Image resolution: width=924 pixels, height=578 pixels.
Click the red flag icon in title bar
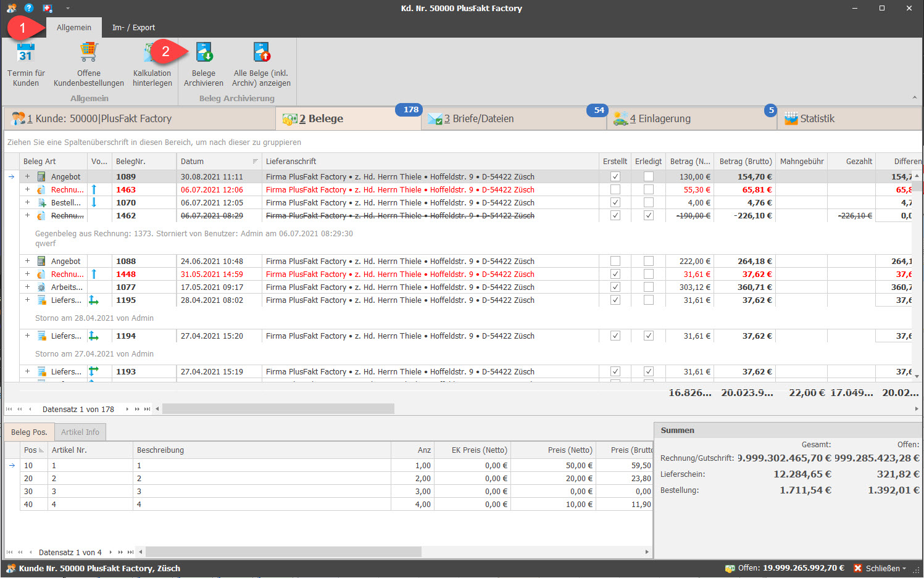(x=48, y=8)
